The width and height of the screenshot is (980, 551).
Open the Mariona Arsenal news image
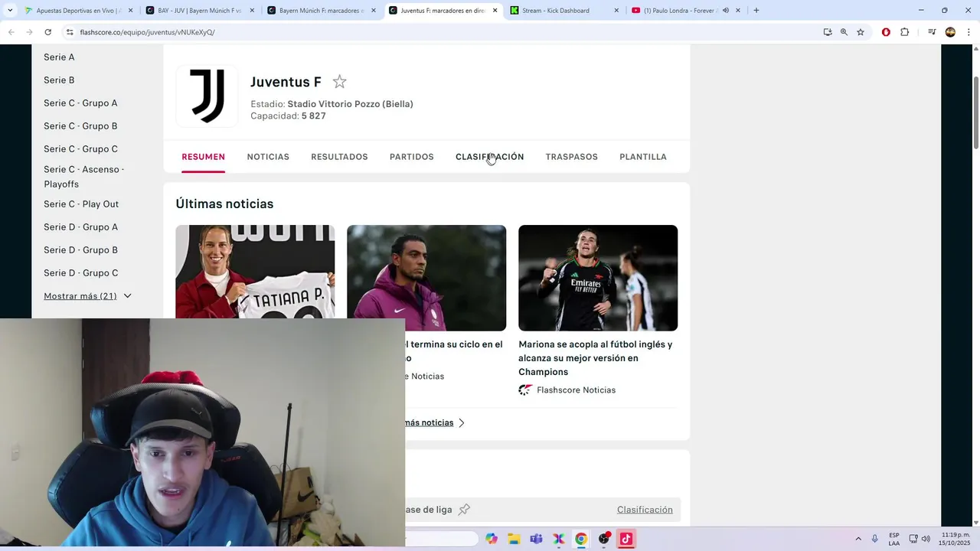pyautogui.click(x=598, y=278)
